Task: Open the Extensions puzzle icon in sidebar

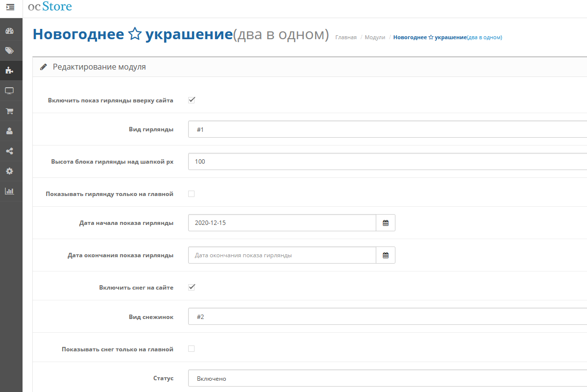Action: (9, 71)
